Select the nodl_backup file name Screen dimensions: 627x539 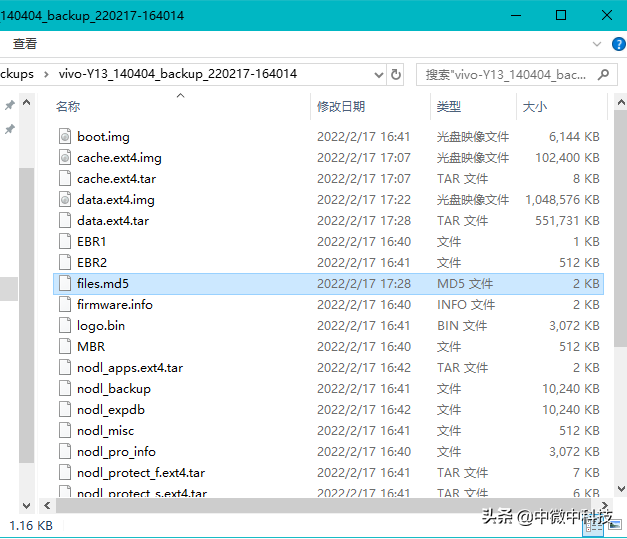[x=114, y=389]
